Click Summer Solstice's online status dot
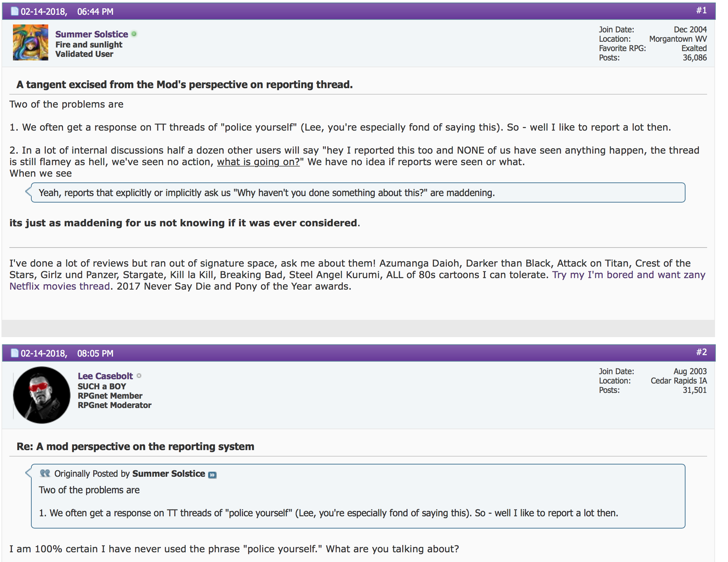This screenshot has height=562, width=728. pos(134,34)
